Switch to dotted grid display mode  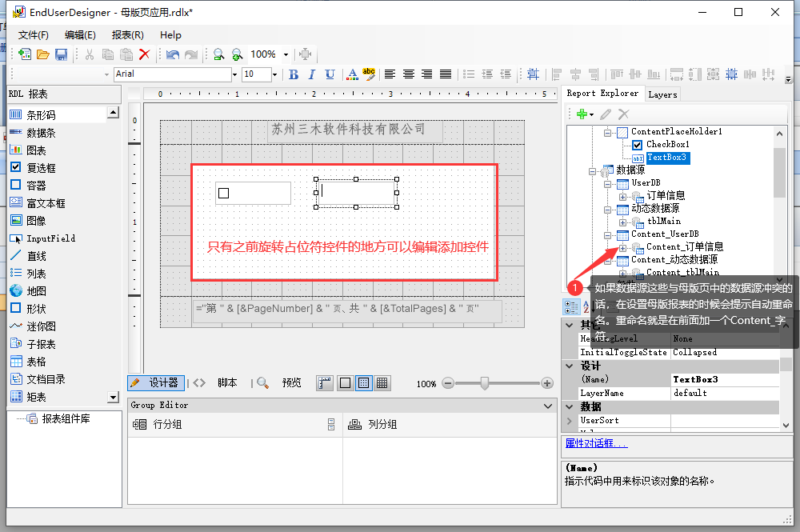(x=364, y=383)
